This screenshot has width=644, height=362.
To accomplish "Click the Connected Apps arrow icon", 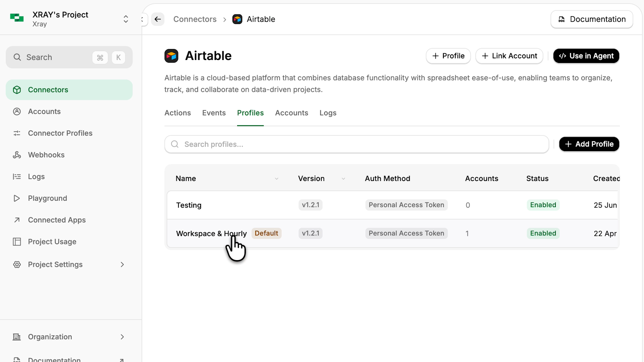I will coord(17,220).
